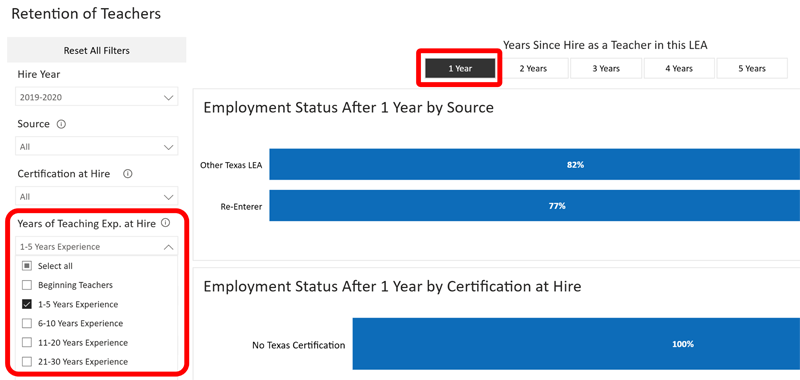
Task: Select the 1 Year tab
Action: [460, 68]
